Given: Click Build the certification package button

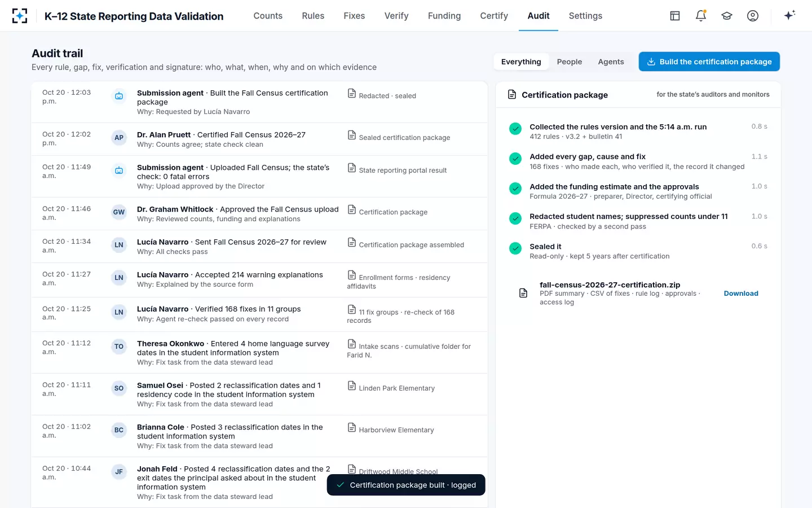Looking at the screenshot, I should (x=709, y=62).
